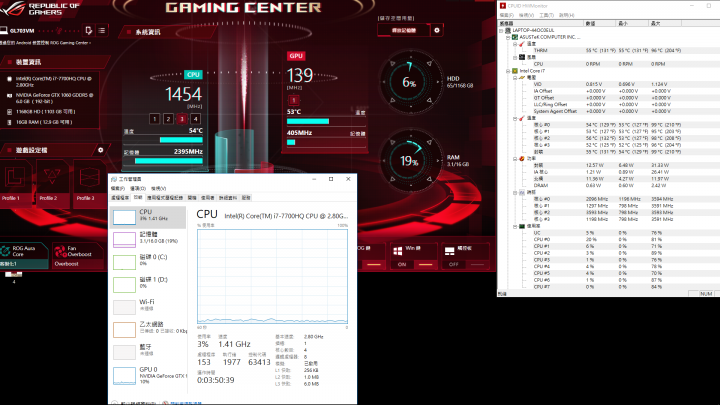Collapse the powers node containing DRAM
The height and width of the screenshot is (405, 720).
pyautogui.click(x=515, y=158)
